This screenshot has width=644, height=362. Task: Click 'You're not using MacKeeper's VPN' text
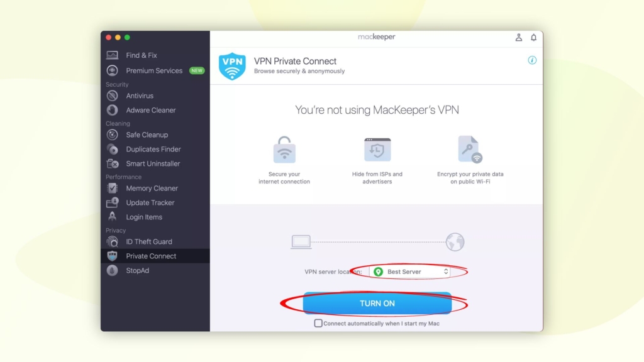point(377,110)
